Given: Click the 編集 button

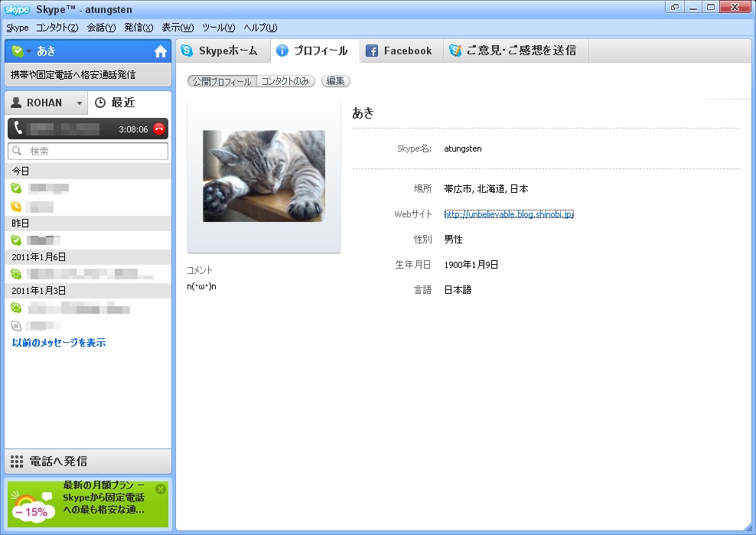Looking at the screenshot, I should (x=336, y=81).
